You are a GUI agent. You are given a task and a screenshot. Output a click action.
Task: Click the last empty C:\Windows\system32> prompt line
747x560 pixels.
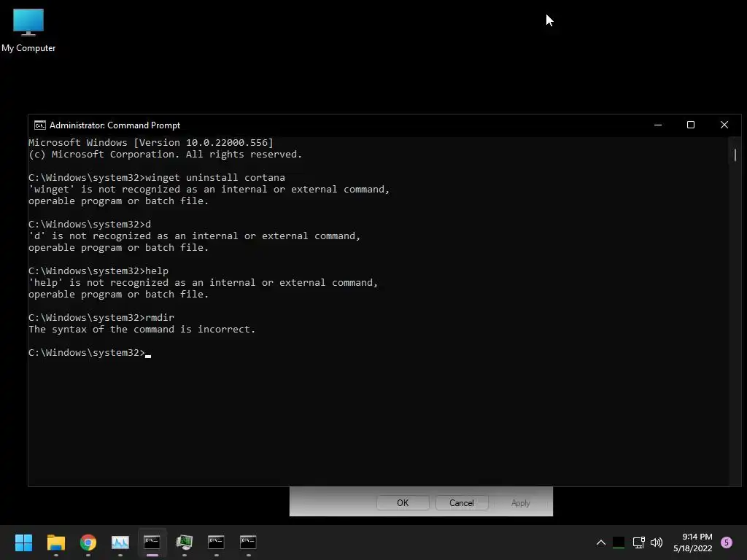coord(90,353)
